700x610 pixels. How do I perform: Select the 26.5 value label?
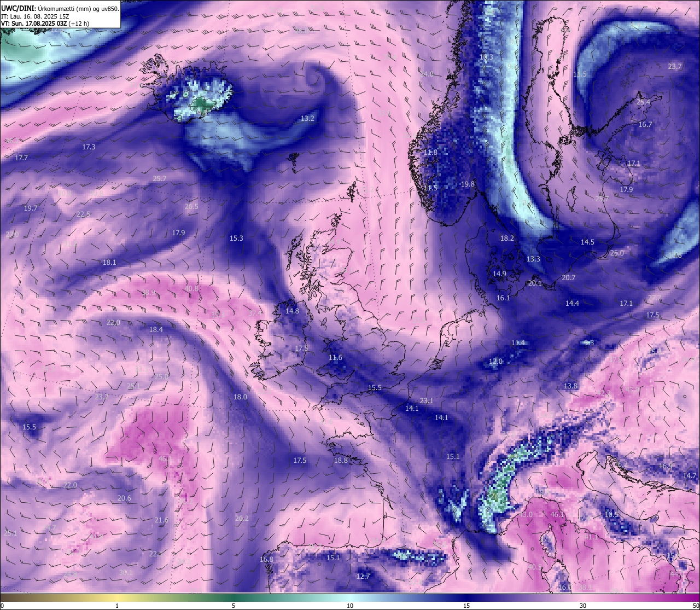pyautogui.click(x=191, y=207)
